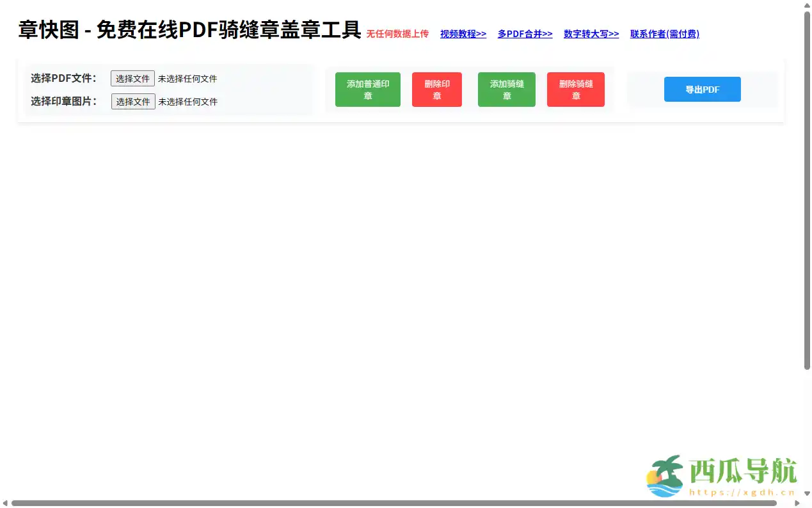The height and width of the screenshot is (508, 812).
Task: Click the 无任何数据上传 notice text
Action: 397,34
